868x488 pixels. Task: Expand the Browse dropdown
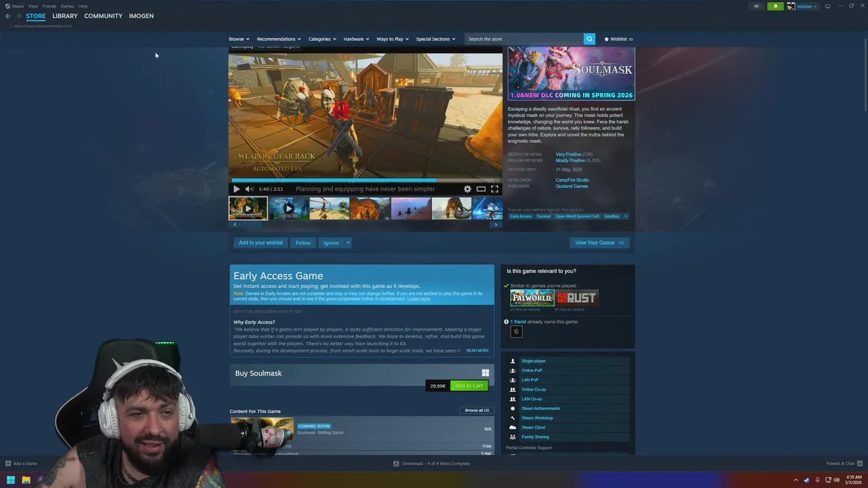point(239,39)
